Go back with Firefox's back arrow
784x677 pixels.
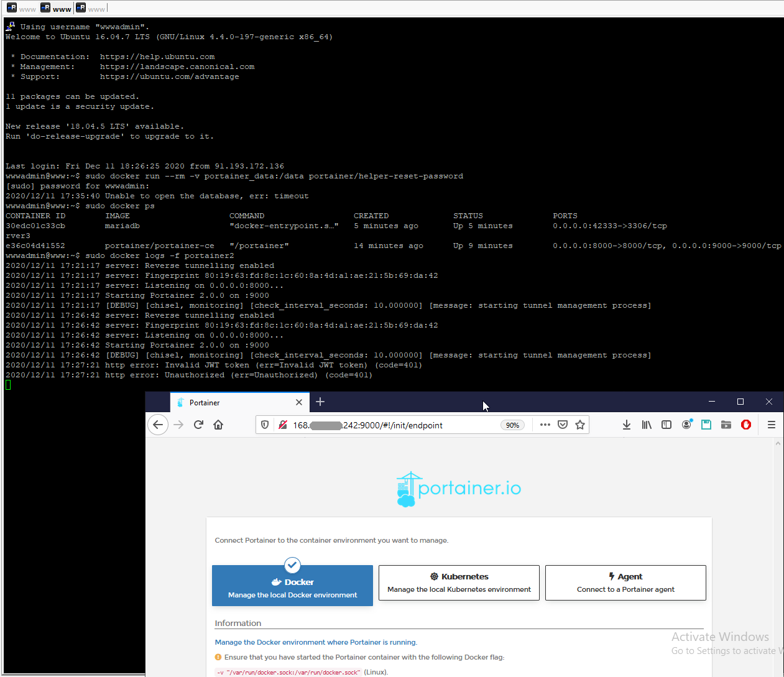[x=158, y=425]
